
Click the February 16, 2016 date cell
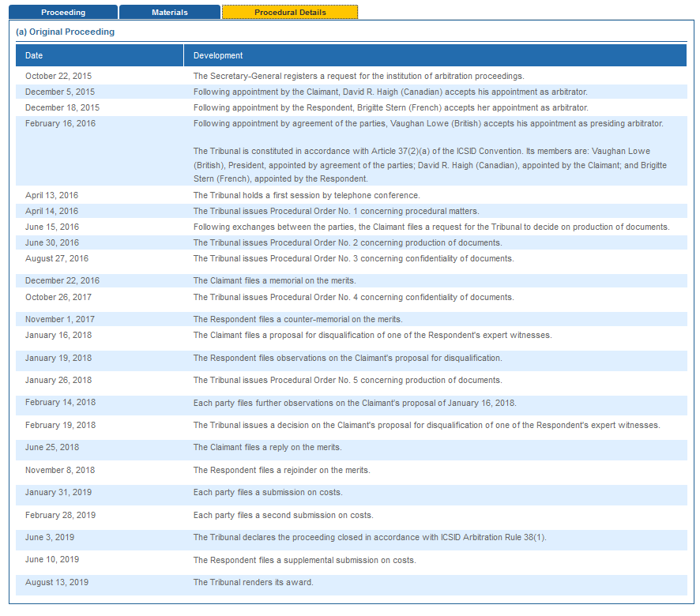click(x=60, y=123)
